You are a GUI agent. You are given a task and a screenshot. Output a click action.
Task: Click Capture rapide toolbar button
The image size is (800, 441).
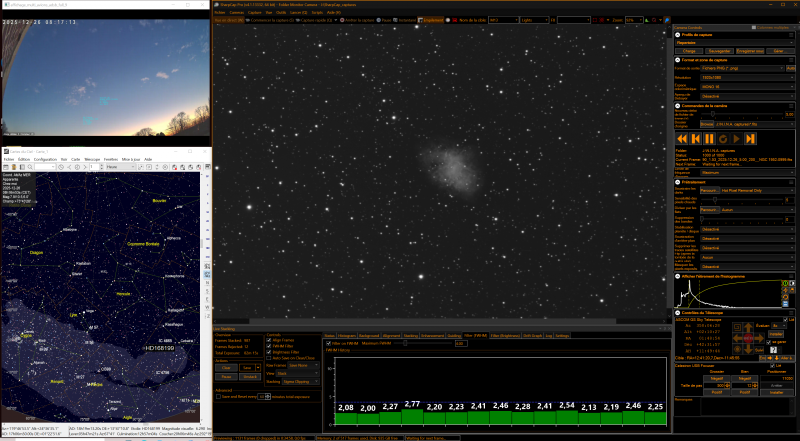point(313,20)
